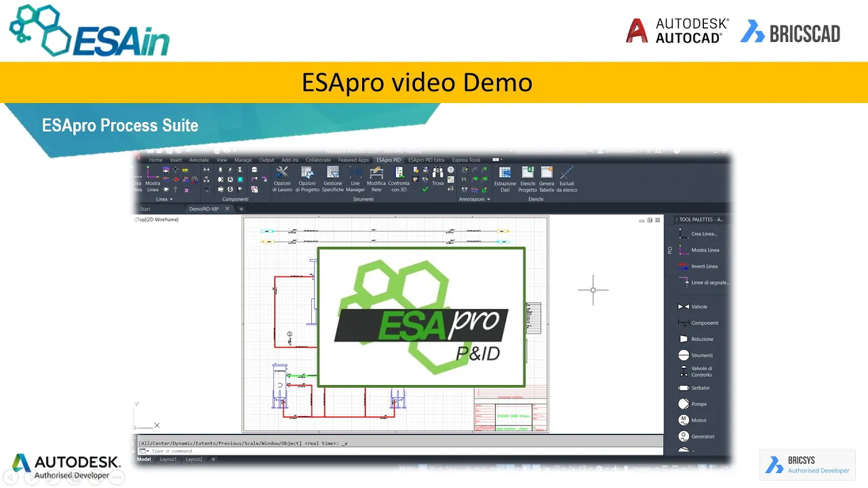Run the Estrazione Dati command

505,179
